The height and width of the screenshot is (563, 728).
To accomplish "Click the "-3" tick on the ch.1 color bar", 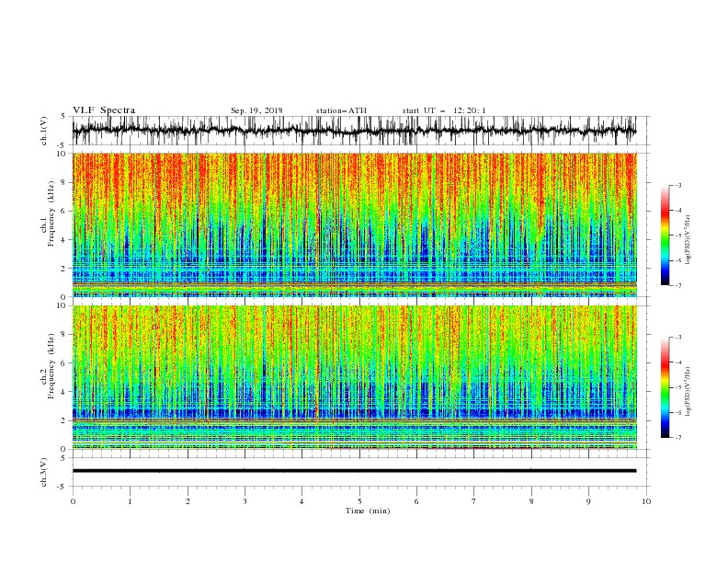I will (x=677, y=185).
